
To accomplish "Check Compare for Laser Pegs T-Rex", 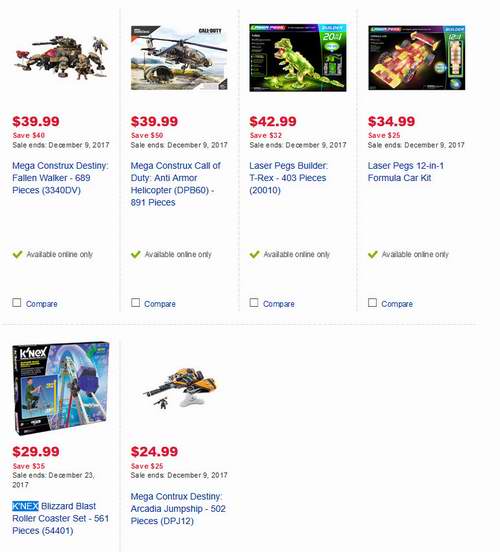I will pyautogui.click(x=254, y=303).
